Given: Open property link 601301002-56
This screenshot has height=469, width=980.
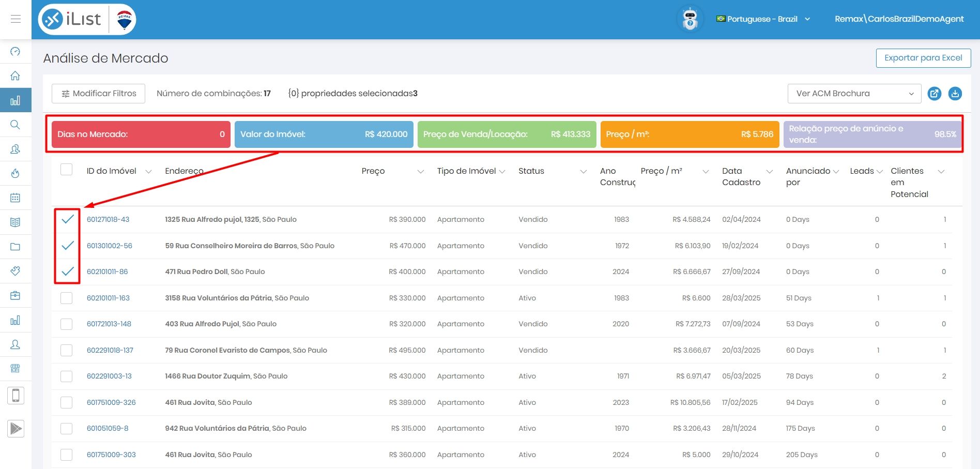Looking at the screenshot, I should point(110,246).
